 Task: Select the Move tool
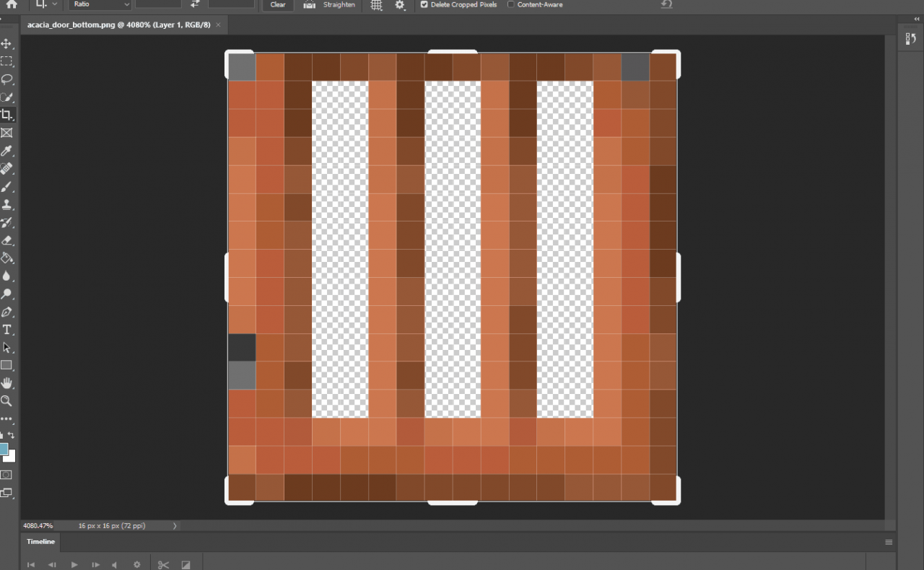[6, 44]
